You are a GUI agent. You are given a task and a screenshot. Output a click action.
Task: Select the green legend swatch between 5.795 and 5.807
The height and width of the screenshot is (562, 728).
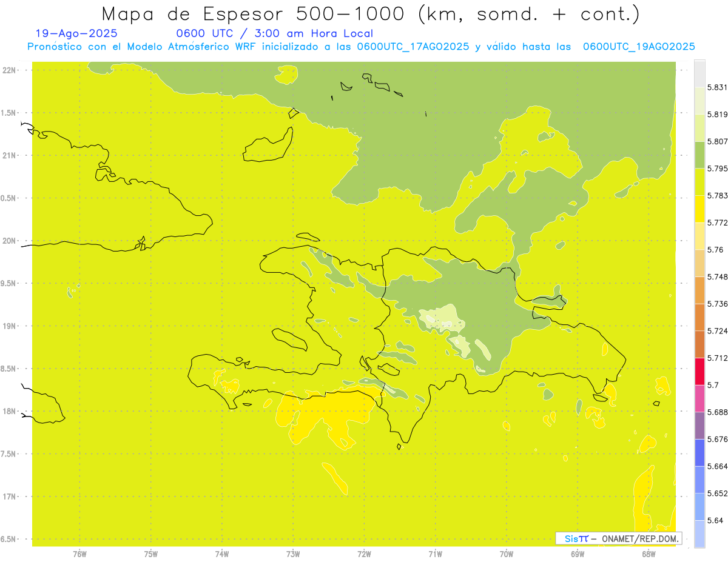pos(699,155)
